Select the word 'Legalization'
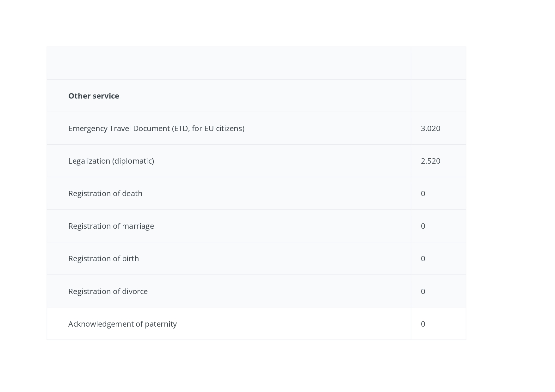The height and width of the screenshot is (392, 555). (x=89, y=161)
